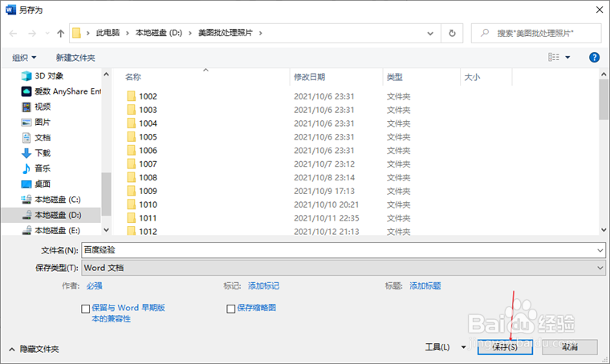The height and width of the screenshot is (364, 610).
Task: Select the folder named 1005
Action: click(x=148, y=137)
